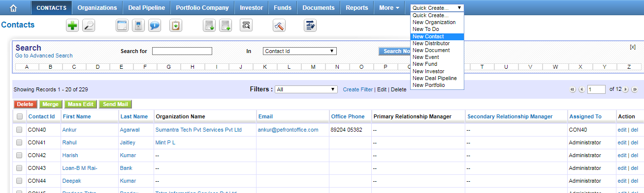Select New Organization from Quick Create list
Viewport: 644px width, 193px height.
point(437,22)
